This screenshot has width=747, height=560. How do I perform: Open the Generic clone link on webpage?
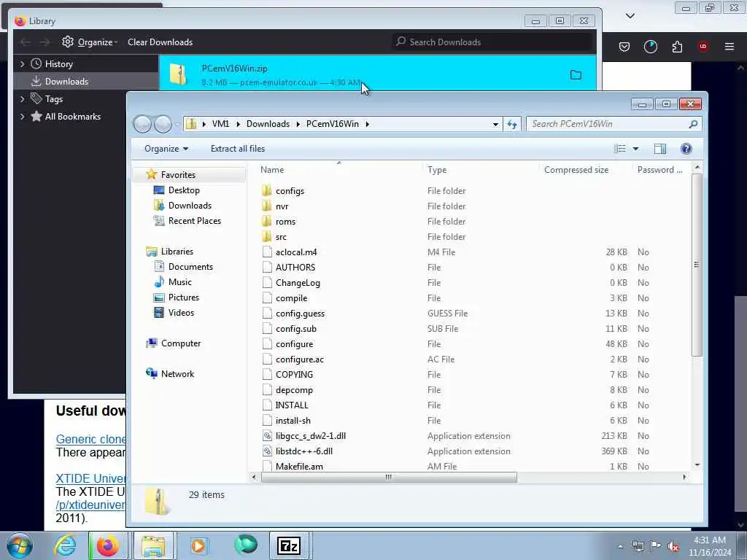91,438
